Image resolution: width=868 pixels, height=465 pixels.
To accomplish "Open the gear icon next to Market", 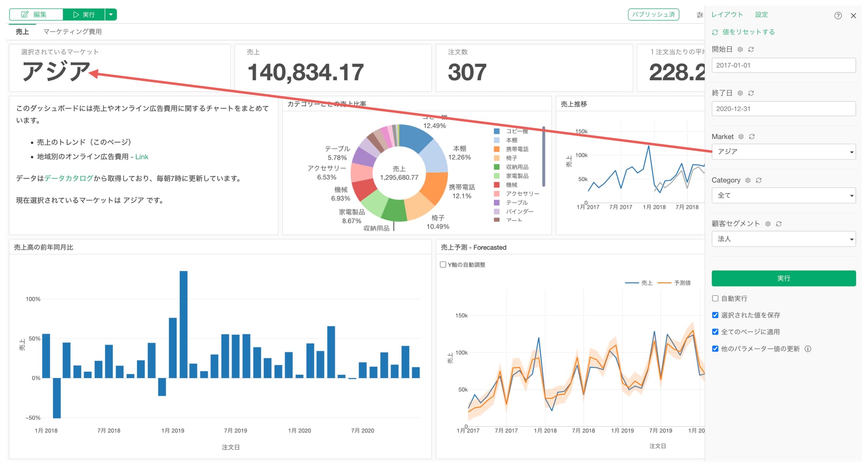I will 741,136.
